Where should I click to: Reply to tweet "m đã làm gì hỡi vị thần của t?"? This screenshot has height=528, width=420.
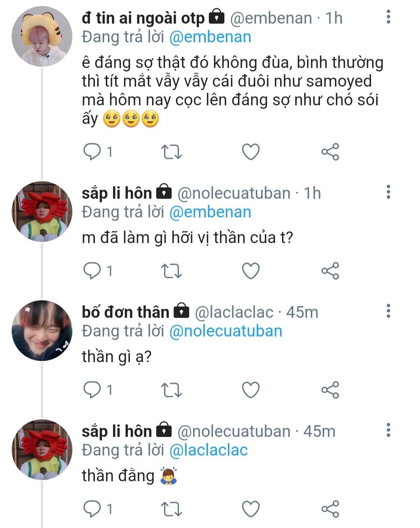92,271
